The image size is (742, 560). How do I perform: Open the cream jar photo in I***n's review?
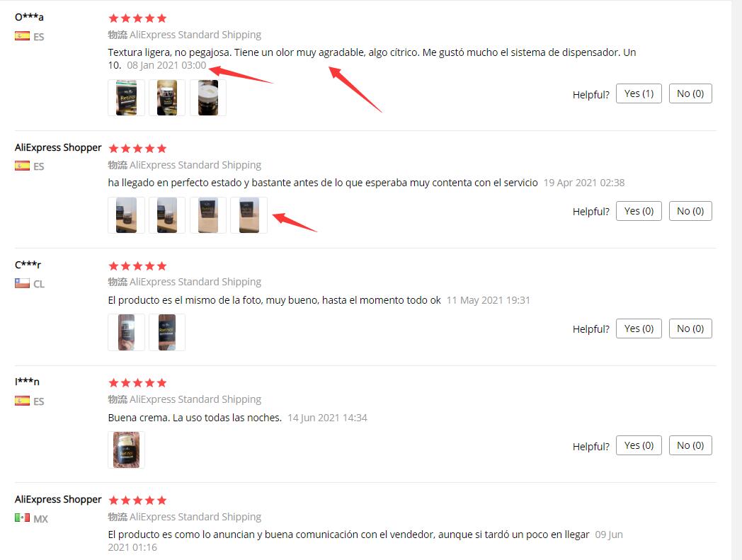tap(126, 450)
